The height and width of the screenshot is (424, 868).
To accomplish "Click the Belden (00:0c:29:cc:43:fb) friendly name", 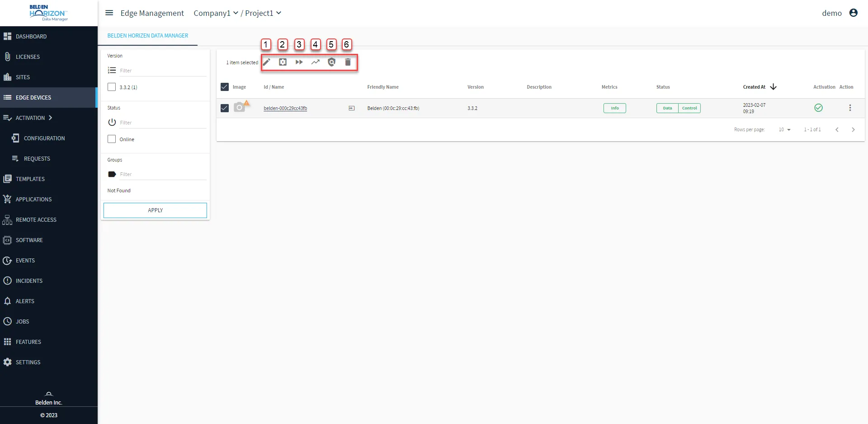I will click(393, 108).
